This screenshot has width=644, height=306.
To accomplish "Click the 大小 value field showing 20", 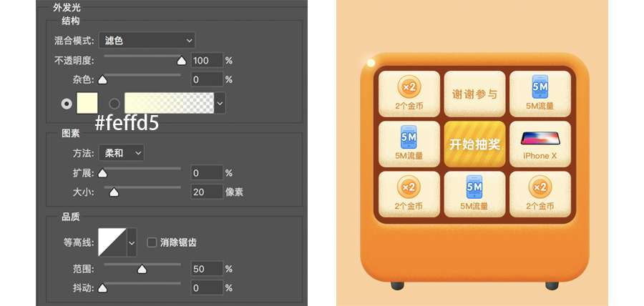I will (x=207, y=192).
